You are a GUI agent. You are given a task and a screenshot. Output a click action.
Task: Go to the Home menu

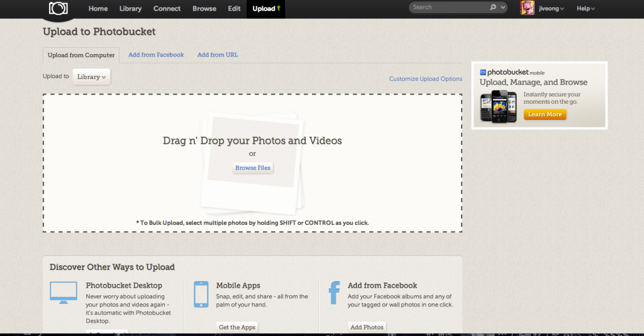98,9
